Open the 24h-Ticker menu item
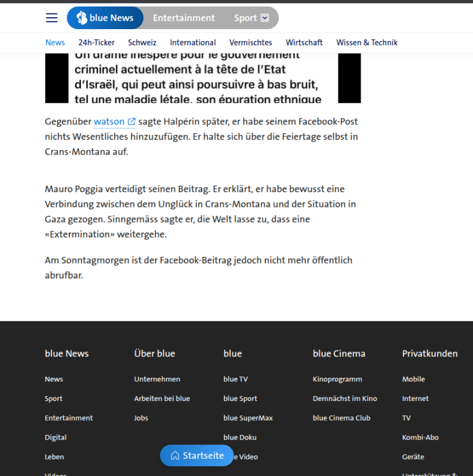The image size is (473, 476). click(x=96, y=42)
